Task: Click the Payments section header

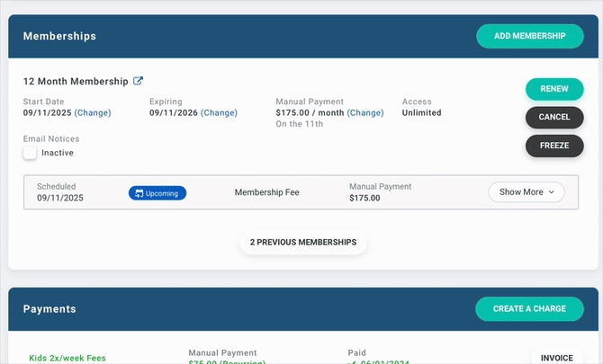Action: point(49,309)
